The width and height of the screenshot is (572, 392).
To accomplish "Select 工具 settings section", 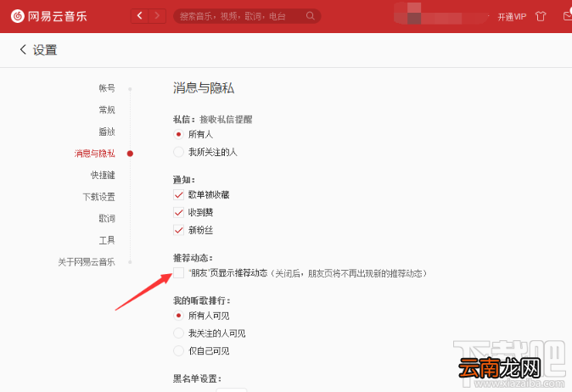I will (x=107, y=240).
